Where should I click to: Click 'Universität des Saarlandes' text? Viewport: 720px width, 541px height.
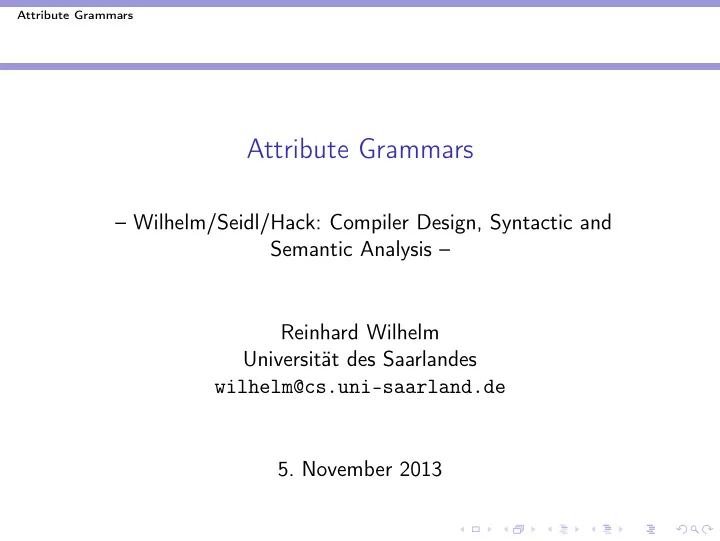coord(360,359)
